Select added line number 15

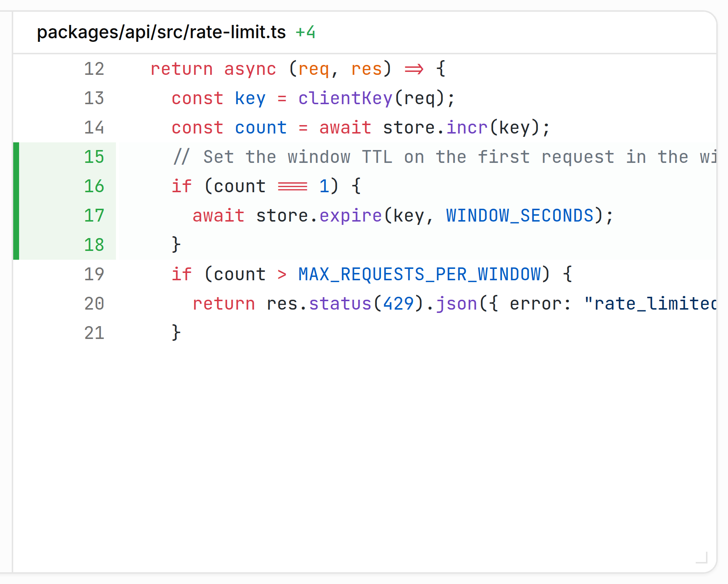click(x=94, y=157)
